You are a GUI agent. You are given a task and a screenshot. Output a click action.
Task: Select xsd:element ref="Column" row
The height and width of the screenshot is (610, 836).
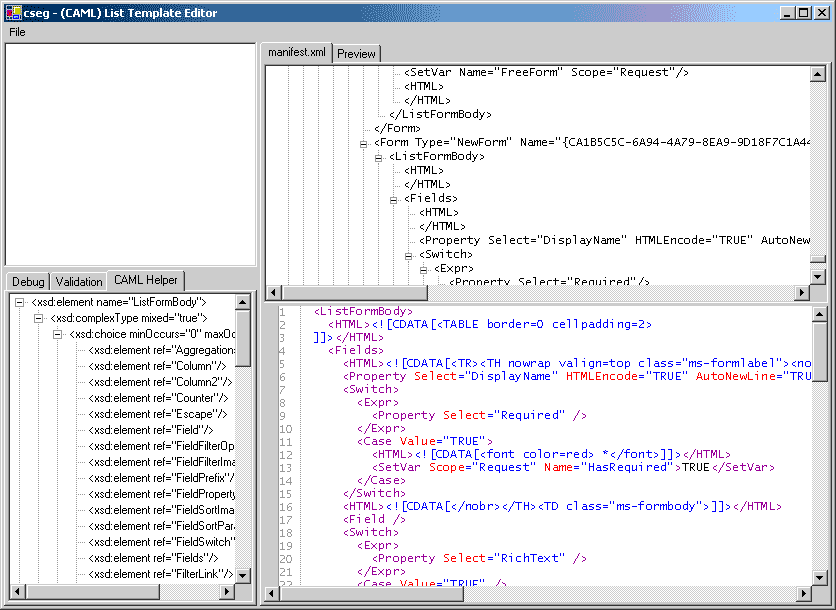(157, 366)
